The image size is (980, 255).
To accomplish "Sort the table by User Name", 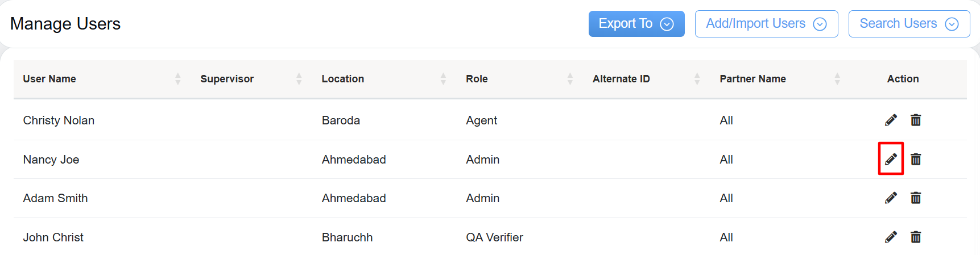I will click(x=177, y=79).
